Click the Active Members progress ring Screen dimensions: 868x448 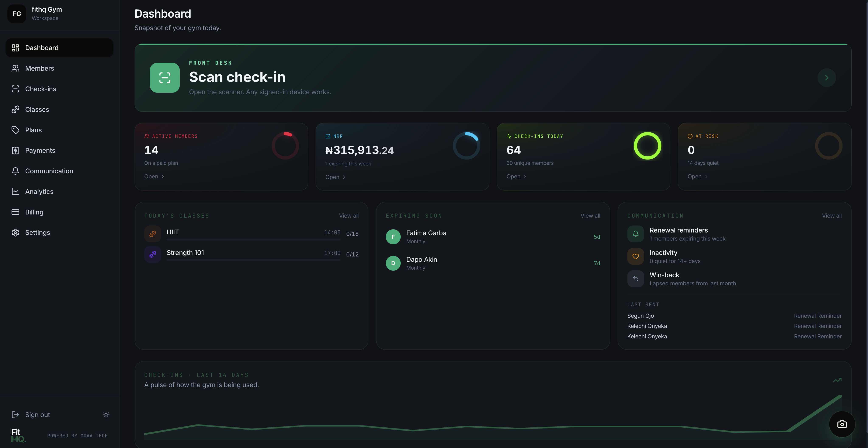pos(285,146)
